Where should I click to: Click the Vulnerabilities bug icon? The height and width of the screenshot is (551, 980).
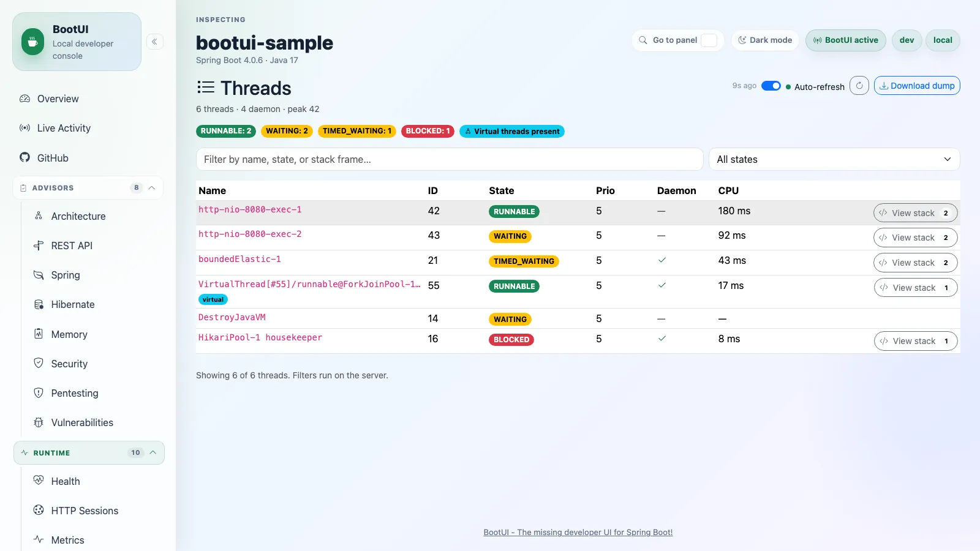(x=39, y=422)
